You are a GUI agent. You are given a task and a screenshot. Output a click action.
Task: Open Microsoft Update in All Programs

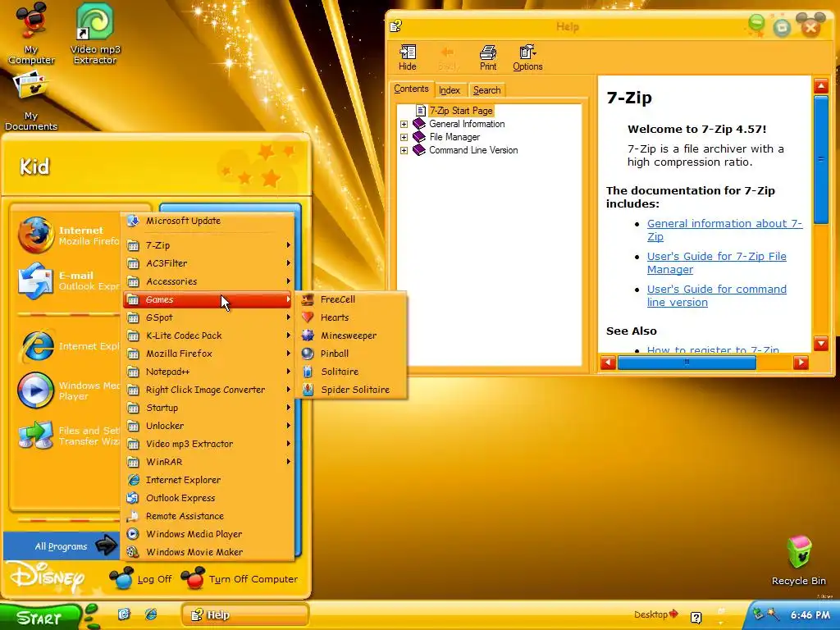point(209,221)
